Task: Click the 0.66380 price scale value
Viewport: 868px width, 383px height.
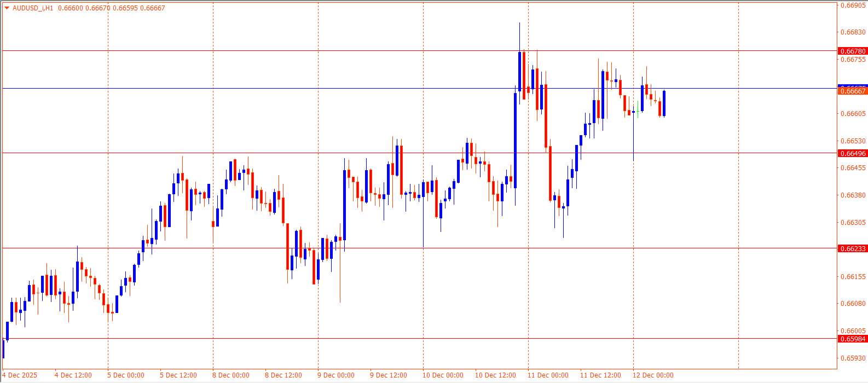Action: pos(853,195)
